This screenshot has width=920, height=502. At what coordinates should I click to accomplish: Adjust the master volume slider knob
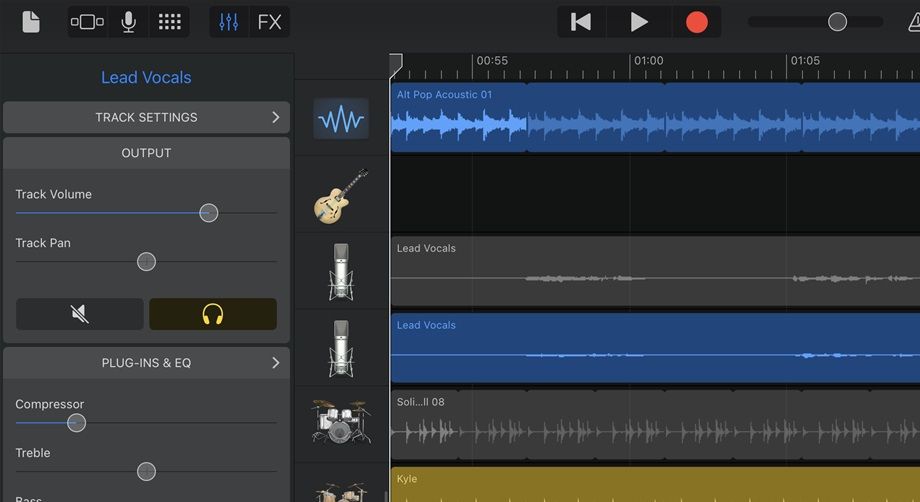pyautogui.click(x=837, y=22)
